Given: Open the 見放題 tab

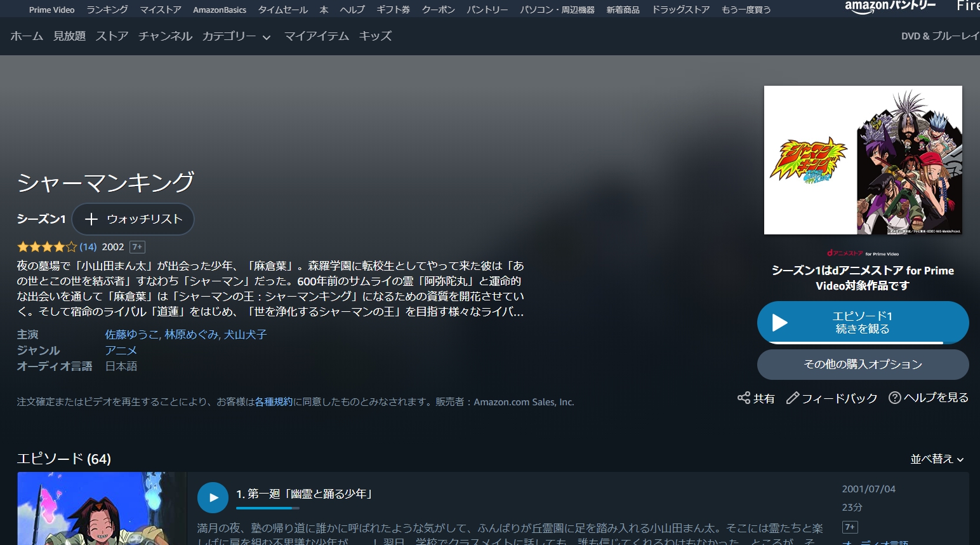Looking at the screenshot, I should (x=69, y=36).
